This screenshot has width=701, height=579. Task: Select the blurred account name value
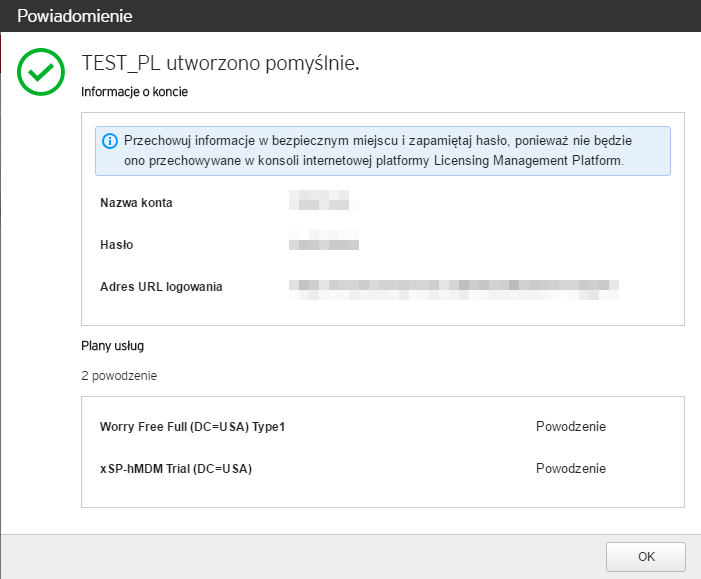[321, 203]
